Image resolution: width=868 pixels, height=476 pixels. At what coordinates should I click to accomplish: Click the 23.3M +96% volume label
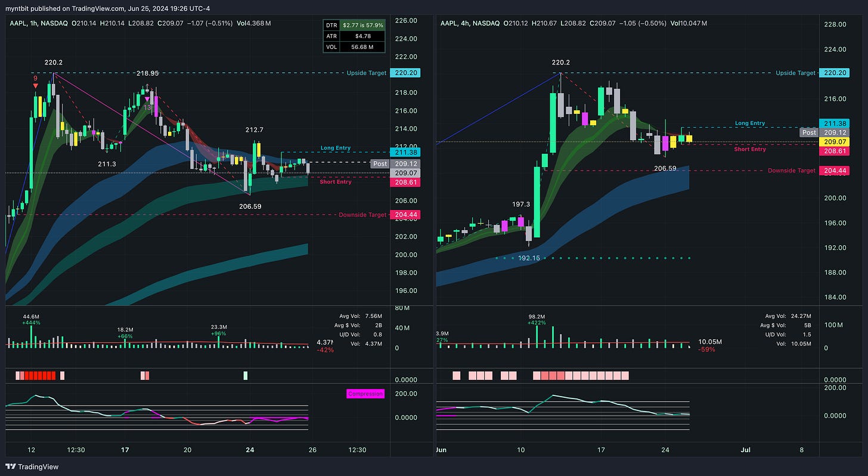coord(219,330)
